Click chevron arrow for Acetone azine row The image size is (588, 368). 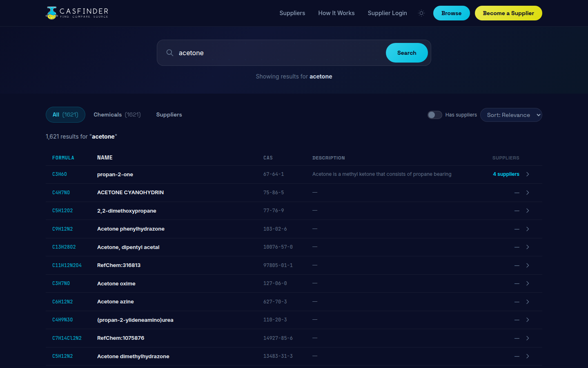click(x=528, y=302)
